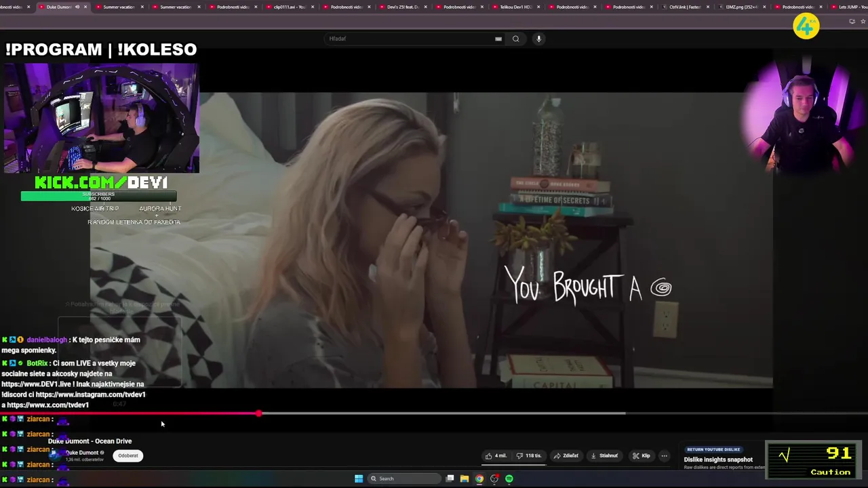Click the Duke Dumont - Ocean Drive title
The image size is (868, 488).
(x=90, y=441)
